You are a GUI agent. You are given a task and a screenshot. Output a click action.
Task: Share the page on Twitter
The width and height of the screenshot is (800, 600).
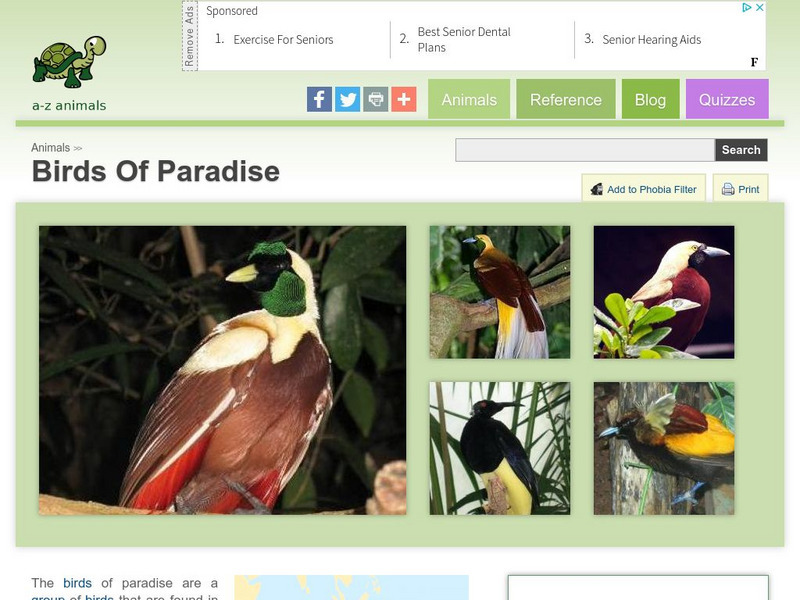point(347,98)
